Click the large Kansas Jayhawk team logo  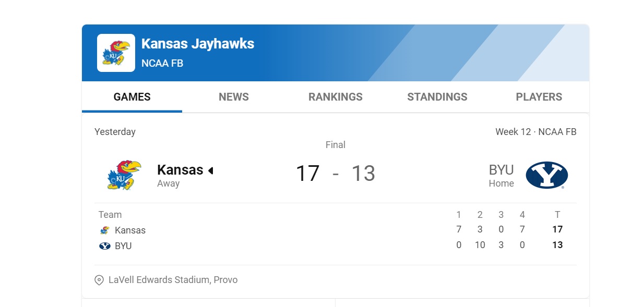point(124,175)
